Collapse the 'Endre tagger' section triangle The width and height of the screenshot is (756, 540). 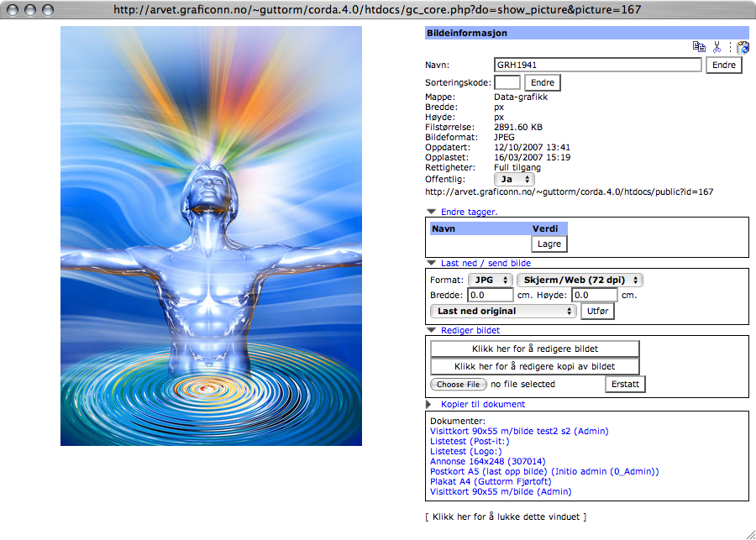point(431,212)
